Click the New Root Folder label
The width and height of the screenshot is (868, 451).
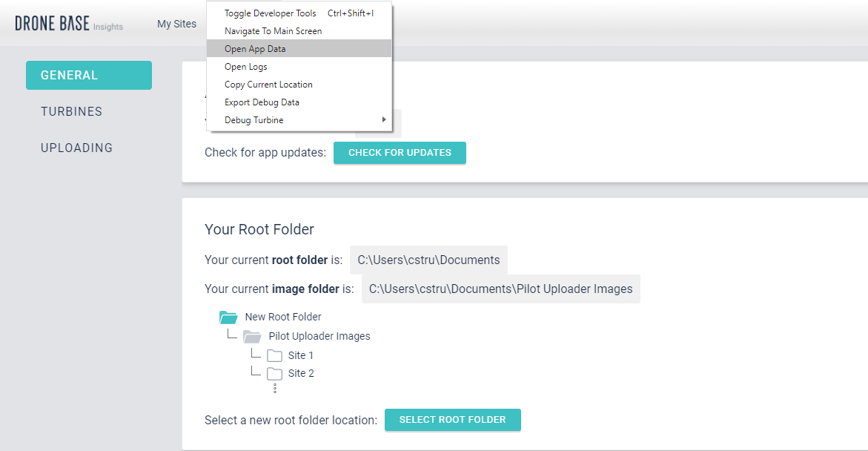(283, 317)
